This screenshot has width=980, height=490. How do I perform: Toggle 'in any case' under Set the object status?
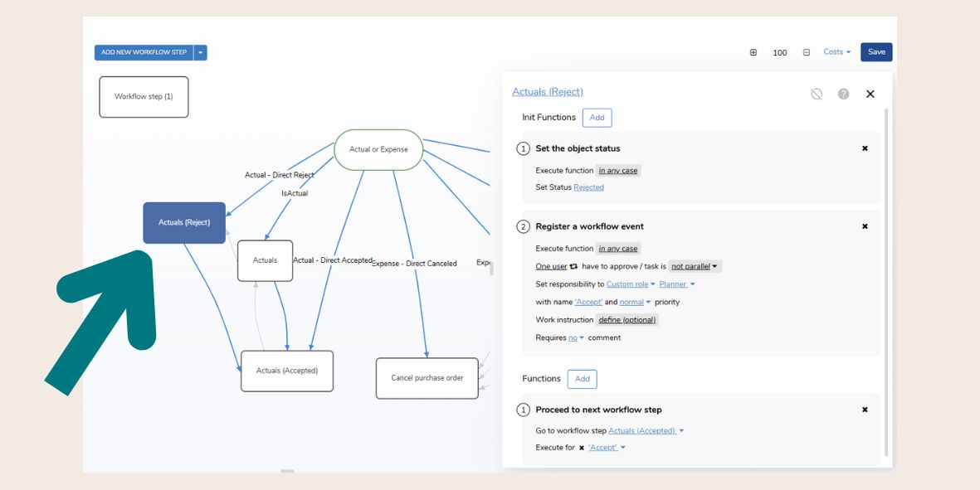point(618,171)
